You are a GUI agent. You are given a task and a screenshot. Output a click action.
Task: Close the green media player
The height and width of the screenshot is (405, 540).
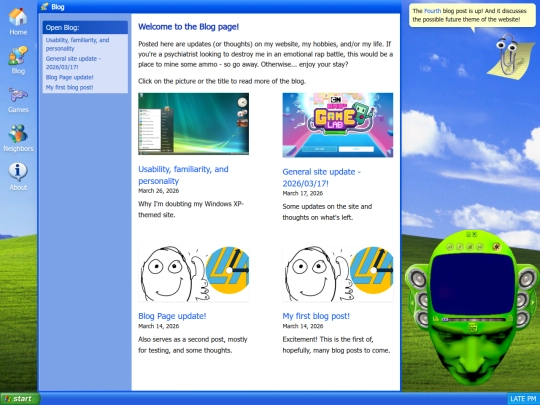475,234
